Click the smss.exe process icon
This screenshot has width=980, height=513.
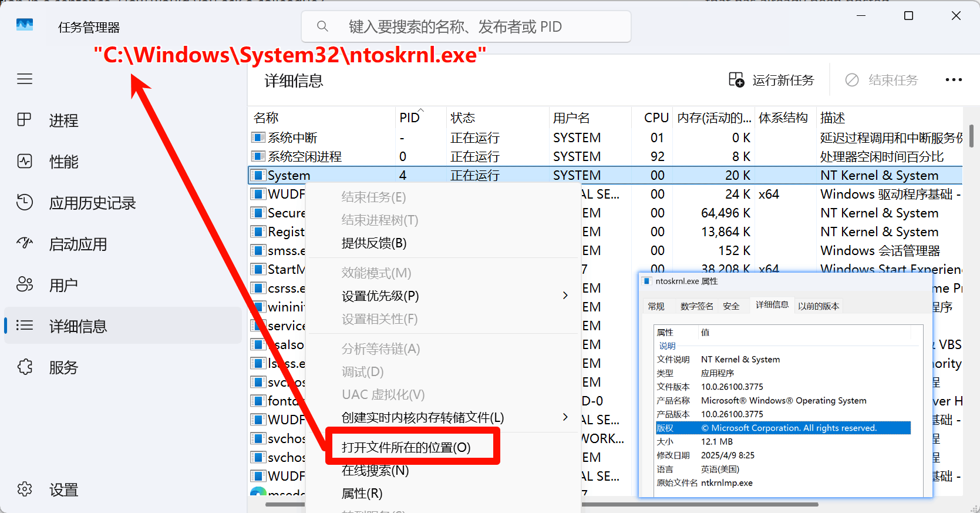(258, 250)
